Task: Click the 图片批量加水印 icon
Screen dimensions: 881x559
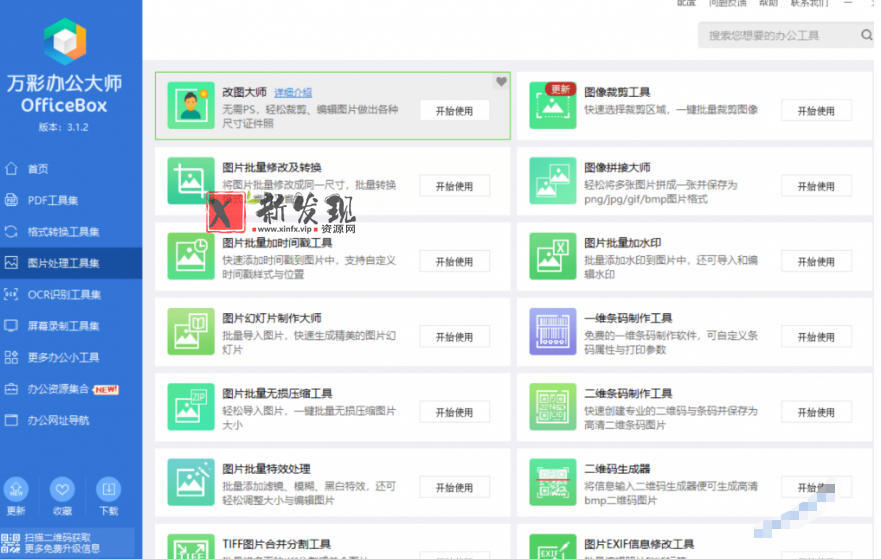Action: (552, 256)
